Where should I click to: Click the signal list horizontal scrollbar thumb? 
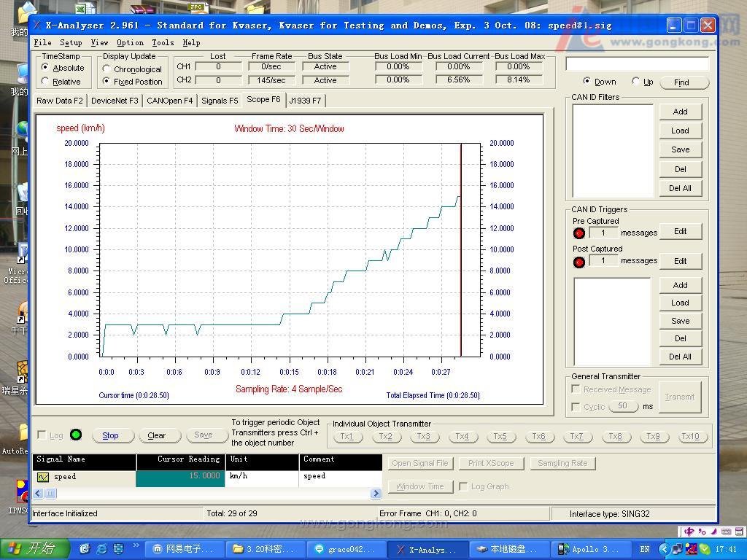click(x=50, y=494)
